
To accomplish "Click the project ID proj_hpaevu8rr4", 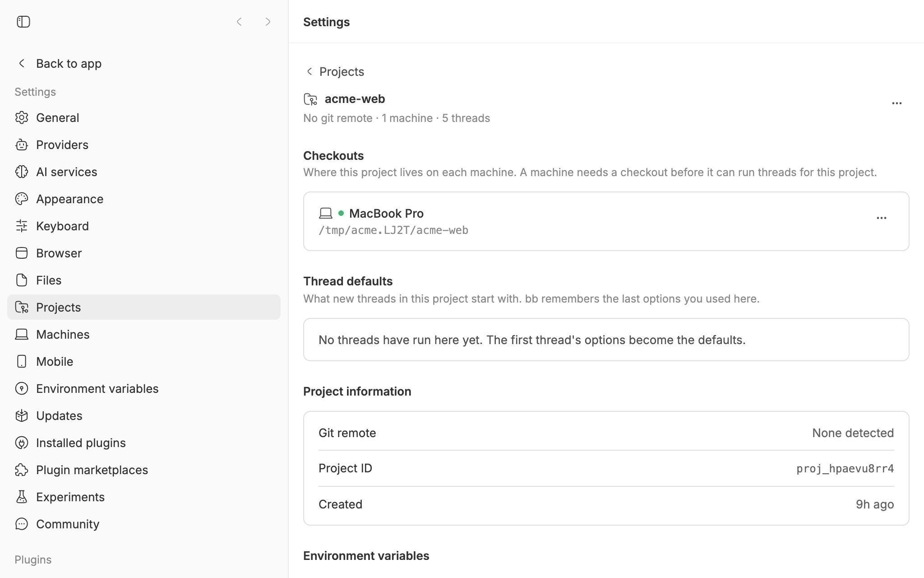I will (x=845, y=468).
